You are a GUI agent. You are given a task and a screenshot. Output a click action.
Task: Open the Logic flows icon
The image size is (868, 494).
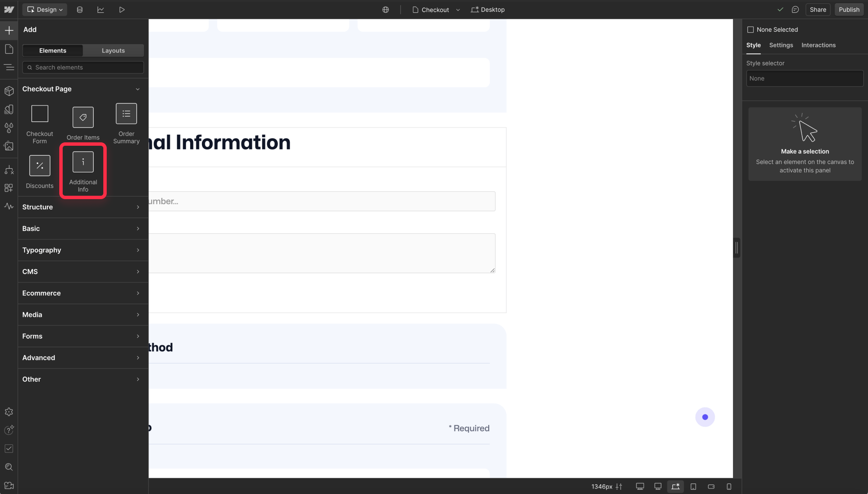[x=9, y=170]
